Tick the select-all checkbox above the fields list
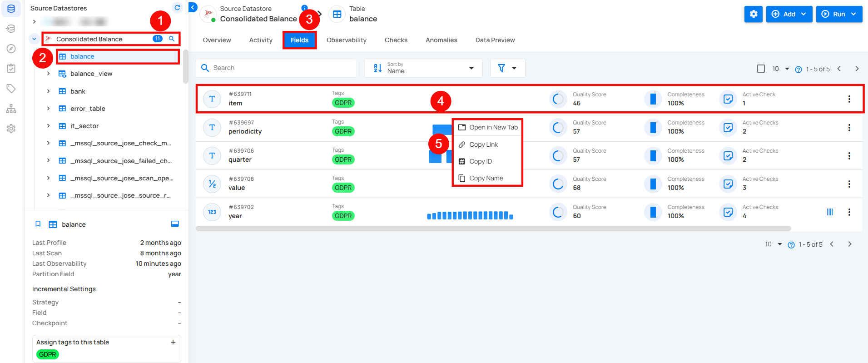This screenshot has height=363, width=868. [761, 69]
